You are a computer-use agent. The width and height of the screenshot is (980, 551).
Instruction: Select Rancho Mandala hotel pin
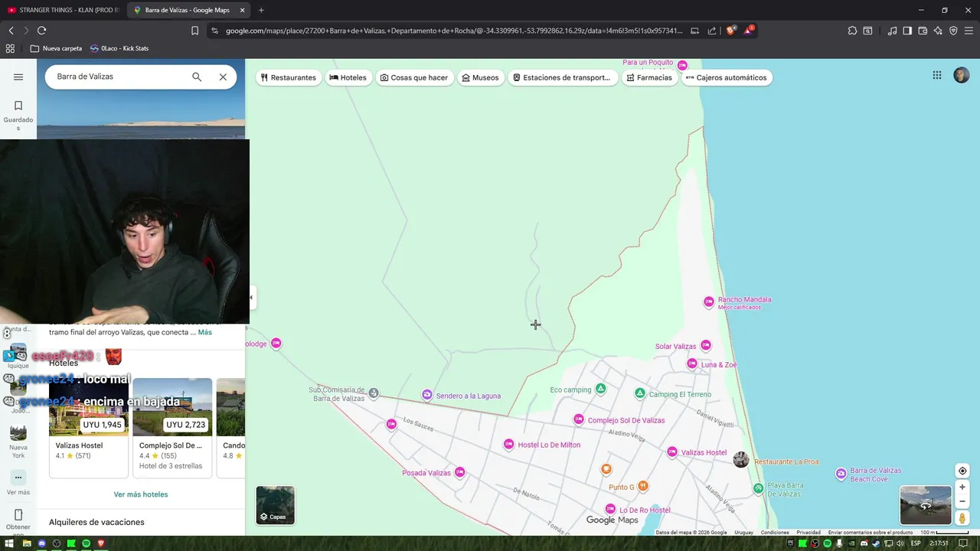709,302
